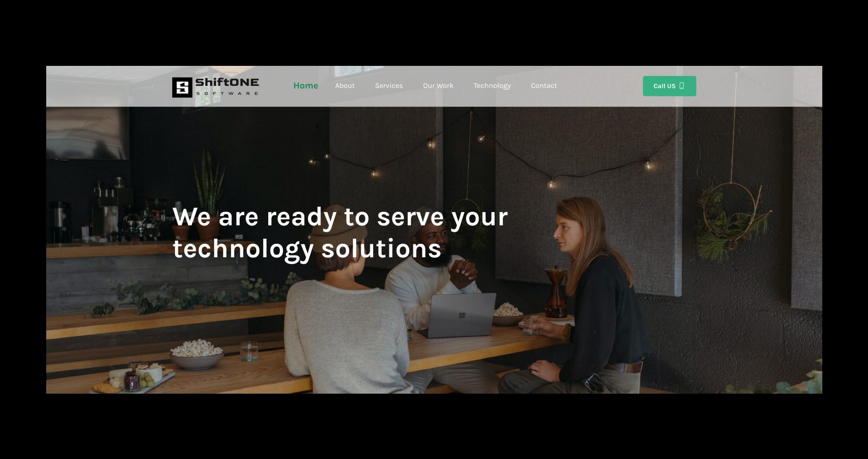Click the popcorn bowl on the front table

196,354
